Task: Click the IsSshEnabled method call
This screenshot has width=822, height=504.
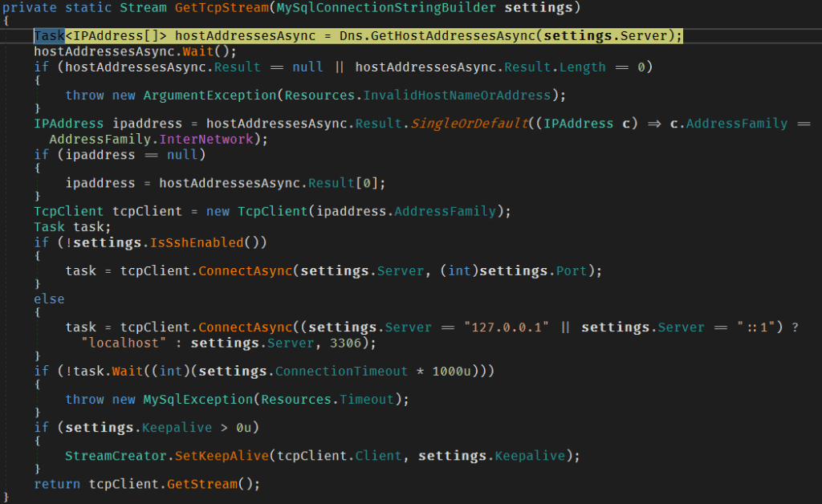Action: [203, 242]
